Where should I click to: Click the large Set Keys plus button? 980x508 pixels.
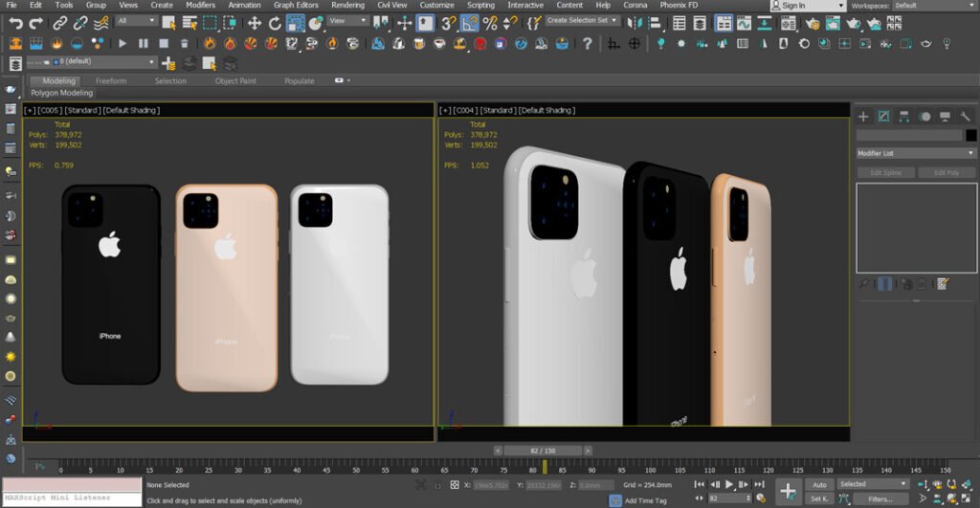pyautogui.click(x=789, y=492)
